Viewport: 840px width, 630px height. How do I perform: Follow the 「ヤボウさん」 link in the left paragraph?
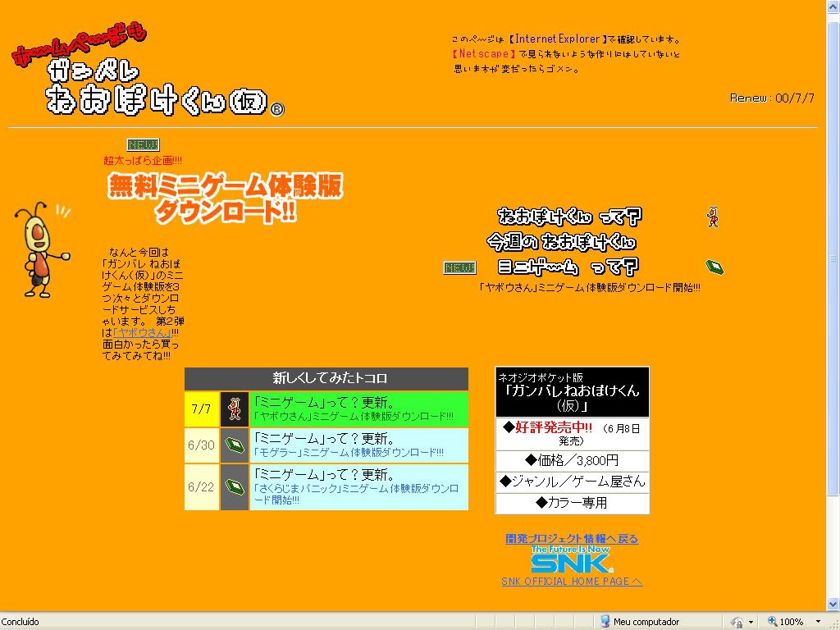point(141,333)
